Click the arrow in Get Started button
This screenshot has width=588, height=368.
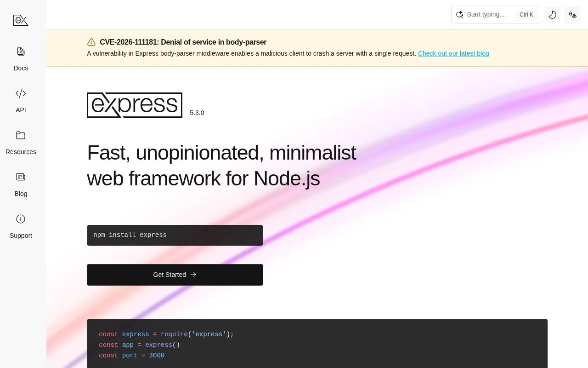click(x=193, y=275)
